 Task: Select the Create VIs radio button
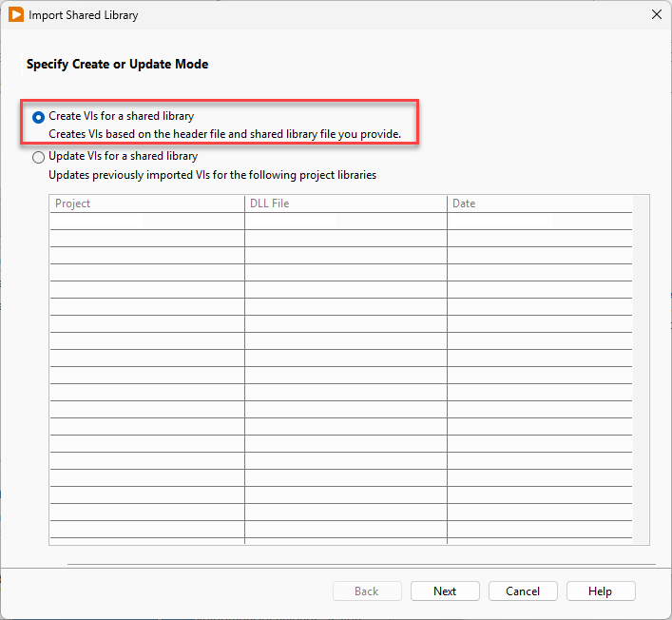pos(38,117)
